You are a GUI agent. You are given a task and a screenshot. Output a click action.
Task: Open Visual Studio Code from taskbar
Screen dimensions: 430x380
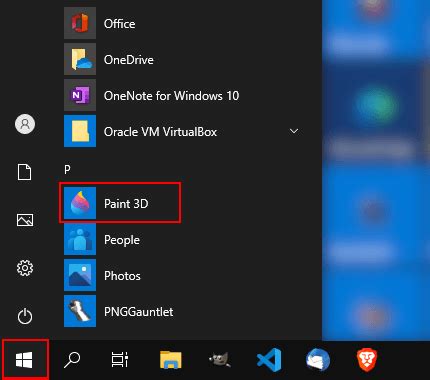click(269, 360)
